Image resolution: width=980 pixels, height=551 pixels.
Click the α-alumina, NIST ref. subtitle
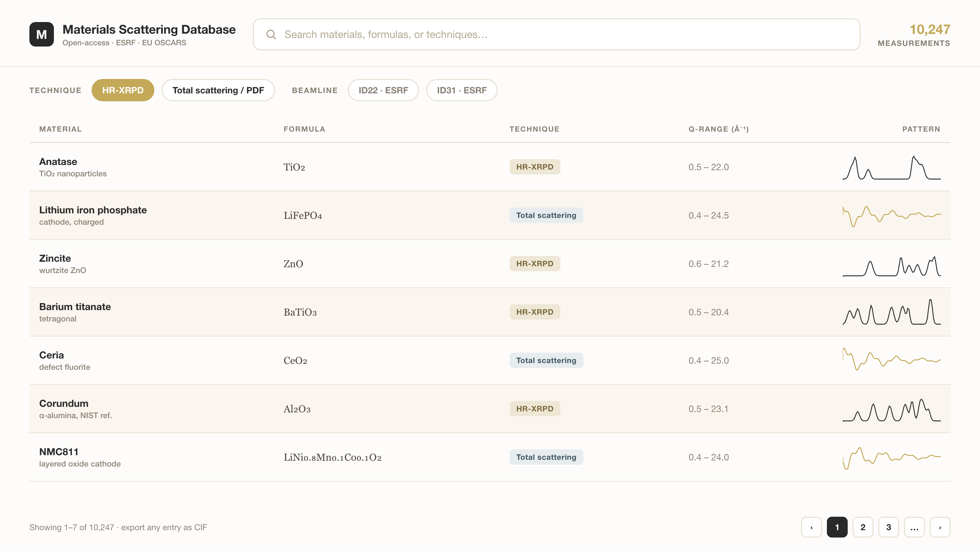(x=75, y=415)
